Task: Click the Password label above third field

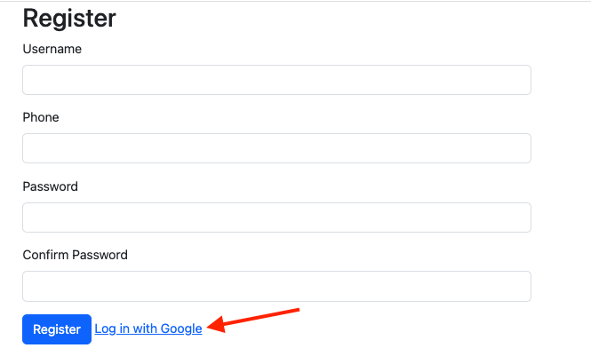Action: pos(51,186)
